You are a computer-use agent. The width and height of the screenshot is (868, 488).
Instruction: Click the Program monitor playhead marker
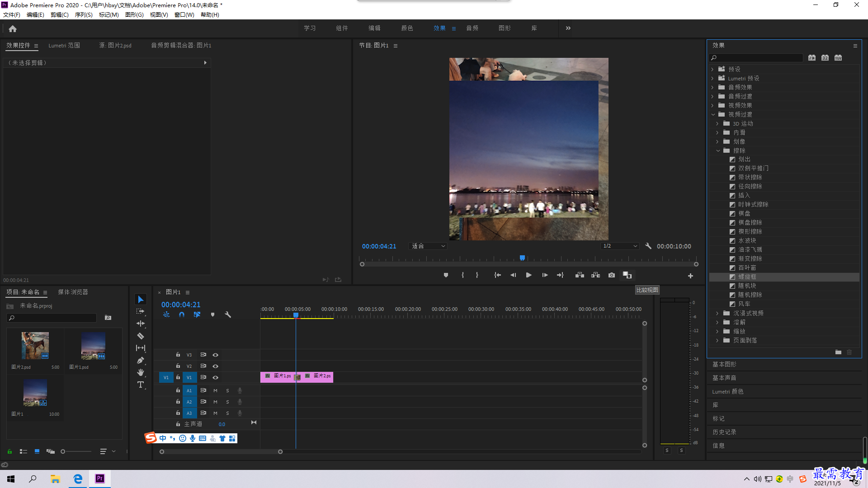(x=522, y=258)
